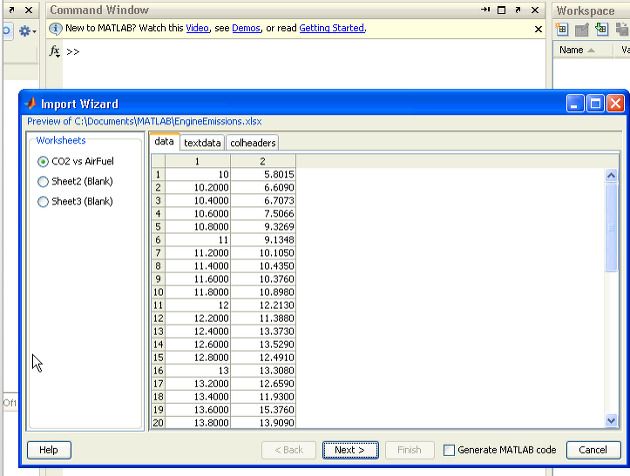Click the Open Variable icon in Workspace
This screenshot has height=476, width=630.
pyautogui.click(x=581, y=29)
